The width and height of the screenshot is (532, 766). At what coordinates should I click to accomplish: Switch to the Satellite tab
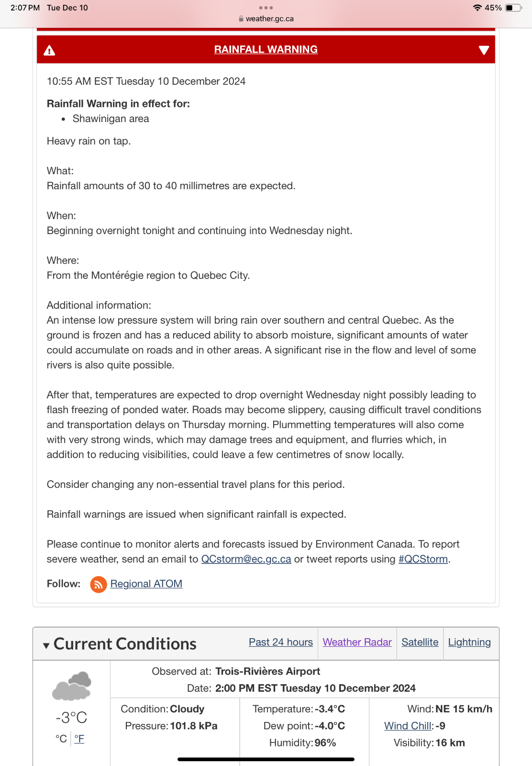(x=420, y=642)
